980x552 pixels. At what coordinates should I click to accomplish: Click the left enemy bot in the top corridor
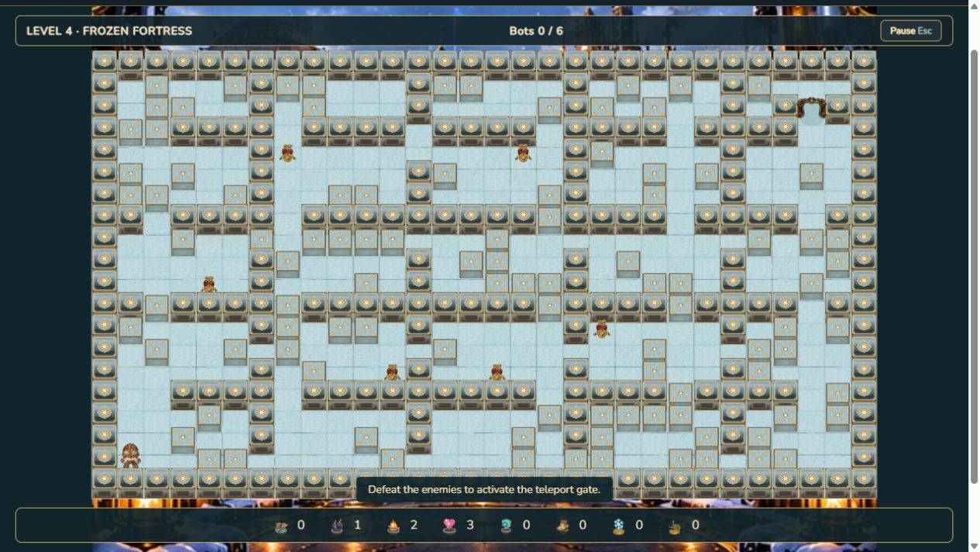287,153
